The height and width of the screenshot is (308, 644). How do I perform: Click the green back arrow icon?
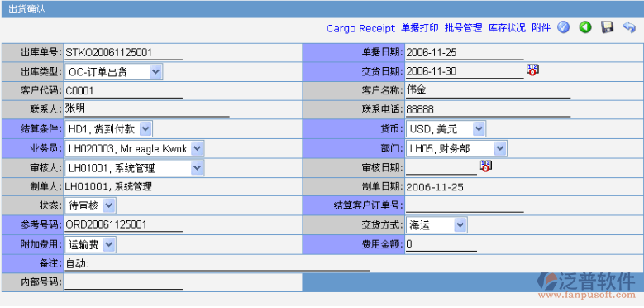(584, 27)
